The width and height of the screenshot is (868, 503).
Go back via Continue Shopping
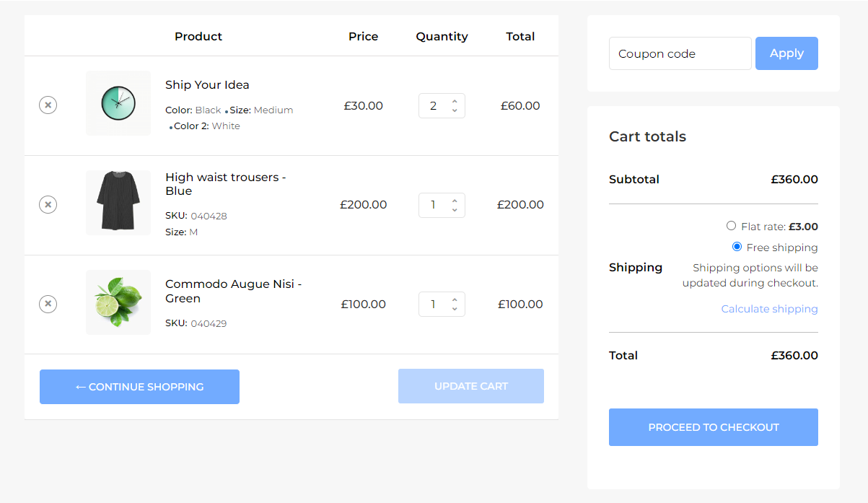tap(139, 387)
